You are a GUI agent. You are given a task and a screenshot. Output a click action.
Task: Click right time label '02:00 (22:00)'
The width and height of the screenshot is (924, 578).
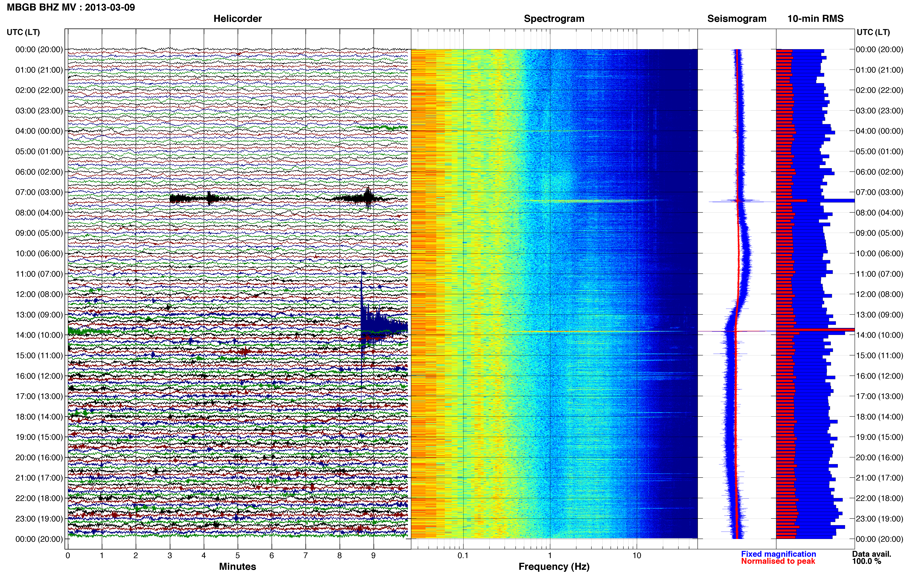(x=879, y=90)
